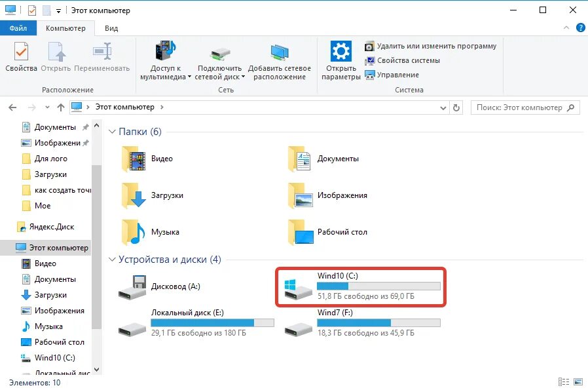This screenshot has height=390, width=588.
Task: Click the Properties checkmark icon in title bar
Action: click(x=32, y=10)
